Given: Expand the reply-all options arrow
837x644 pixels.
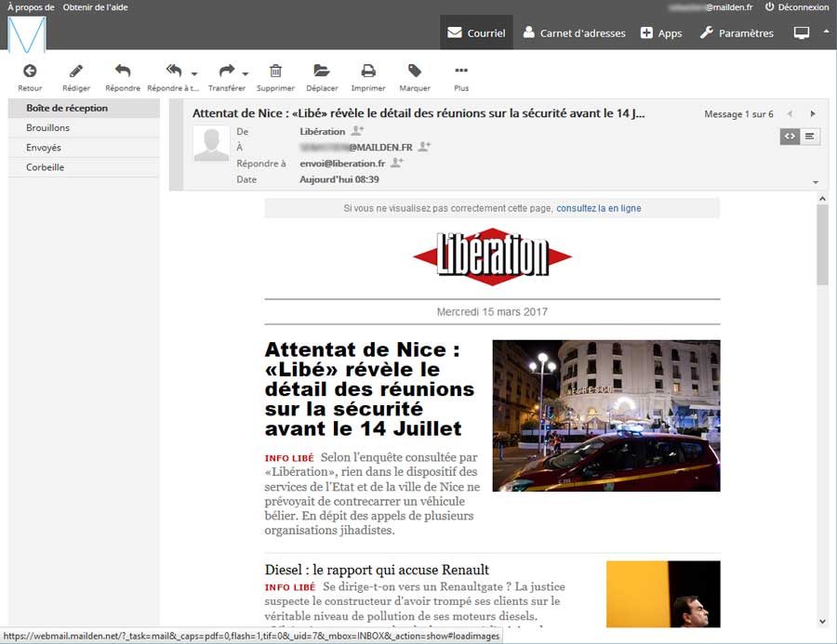Looking at the screenshot, I should point(194,73).
